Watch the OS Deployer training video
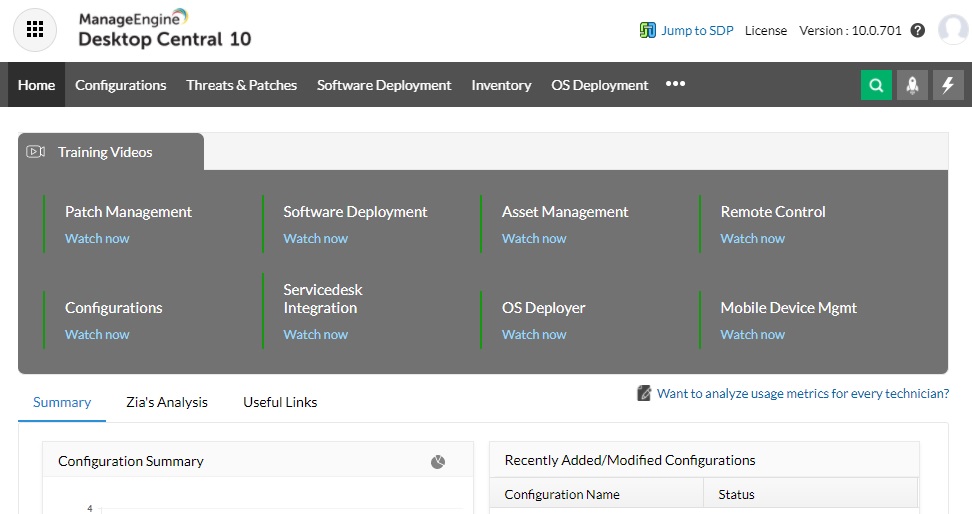The image size is (972, 514). (534, 334)
